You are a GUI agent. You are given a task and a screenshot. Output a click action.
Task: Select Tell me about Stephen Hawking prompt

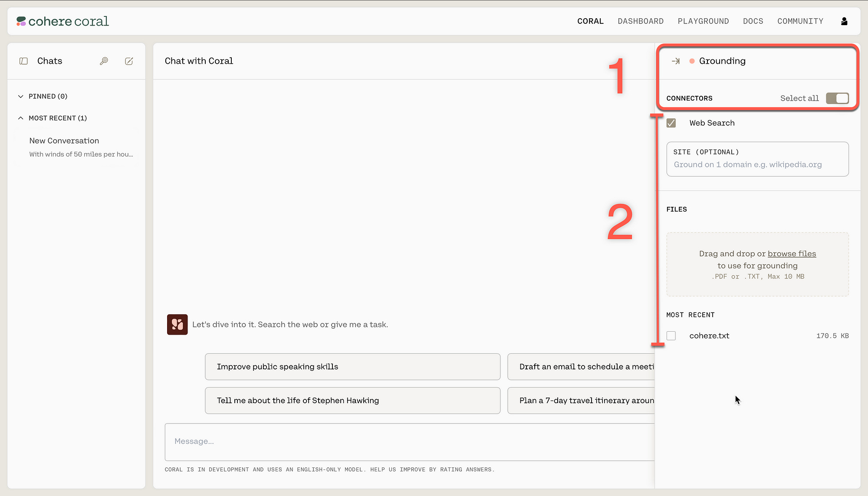point(352,401)
